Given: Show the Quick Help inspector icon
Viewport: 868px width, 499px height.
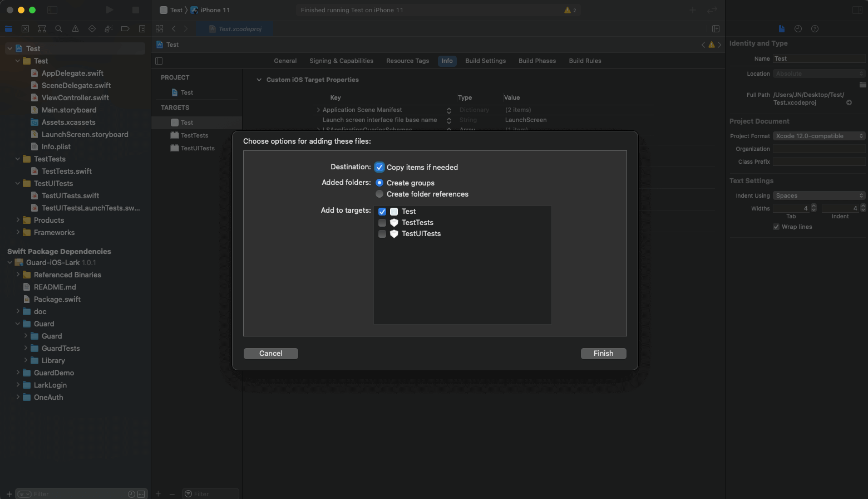Looking at the screenshot, I should 815,29.
